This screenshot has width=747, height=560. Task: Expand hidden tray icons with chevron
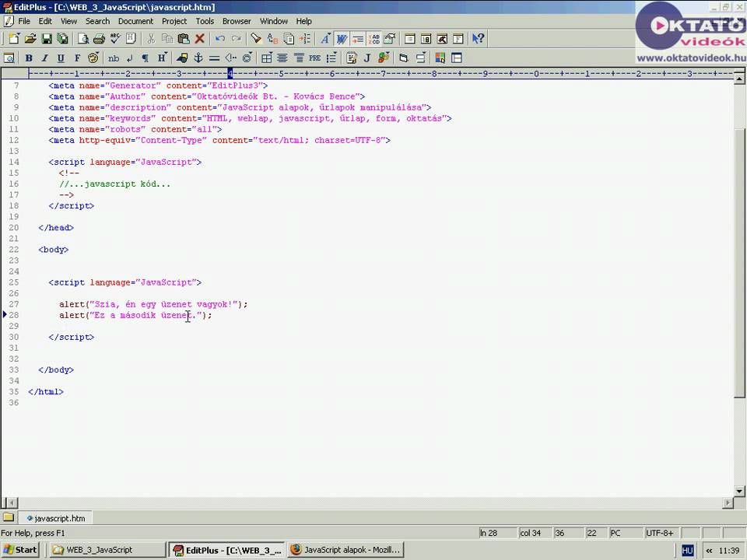(x=709, y=550)
